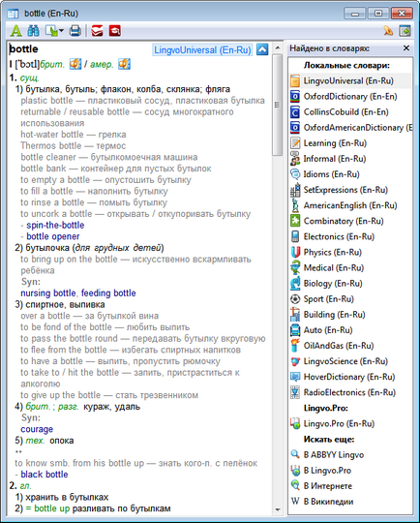
Task: Click the green font size A icon
Action: (x=15, y=31)
